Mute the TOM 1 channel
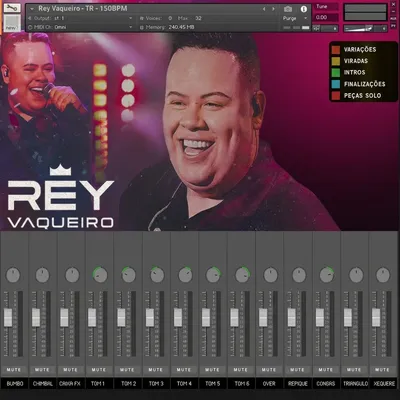 [99, 370]
